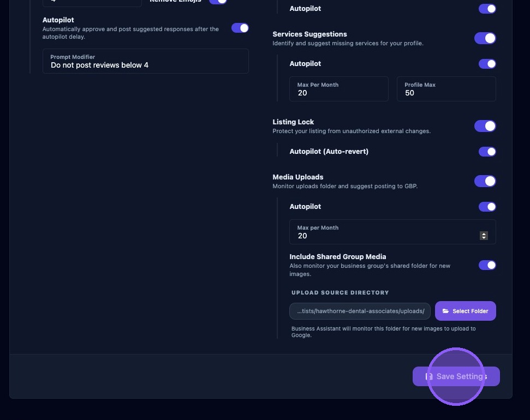
Task: Click the 'UPLOAD SOURCE DIRECTORY' heading
Action: point(340,292)
